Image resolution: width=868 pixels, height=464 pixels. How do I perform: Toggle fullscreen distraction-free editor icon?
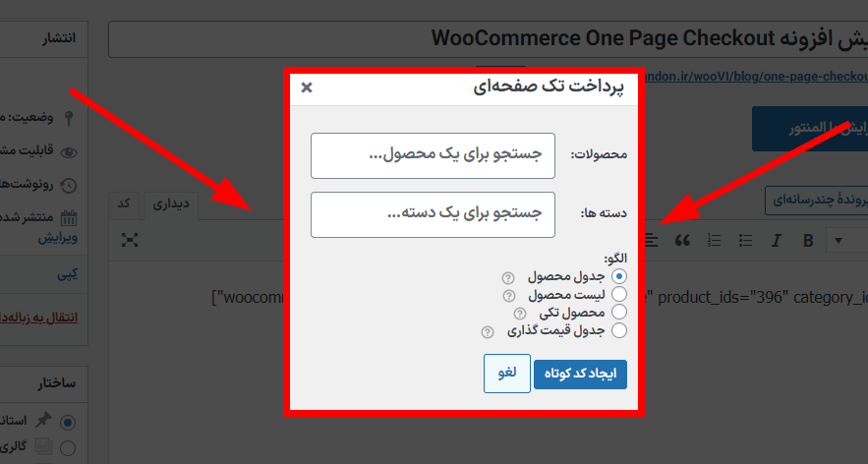(130, 240)
